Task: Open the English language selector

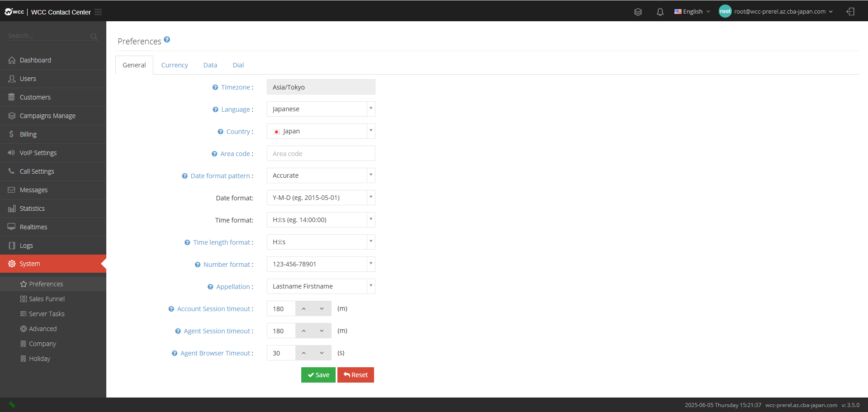Action: 692,12
